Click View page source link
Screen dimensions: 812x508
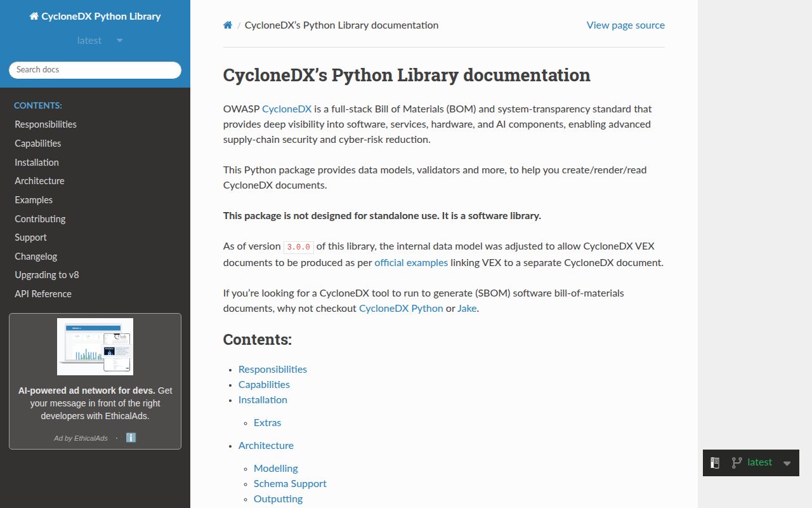click(625, 25)
